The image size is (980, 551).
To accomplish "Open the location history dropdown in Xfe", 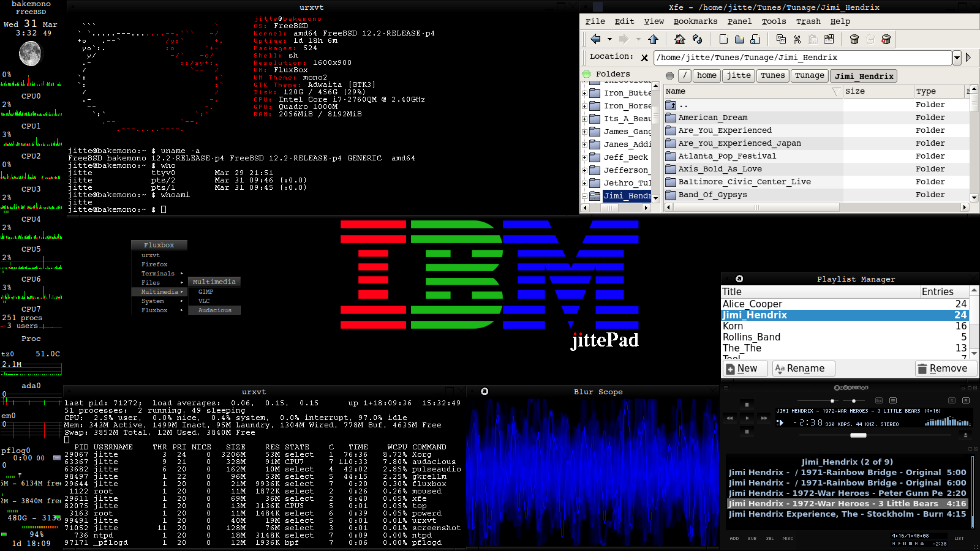I will [957, 58].
